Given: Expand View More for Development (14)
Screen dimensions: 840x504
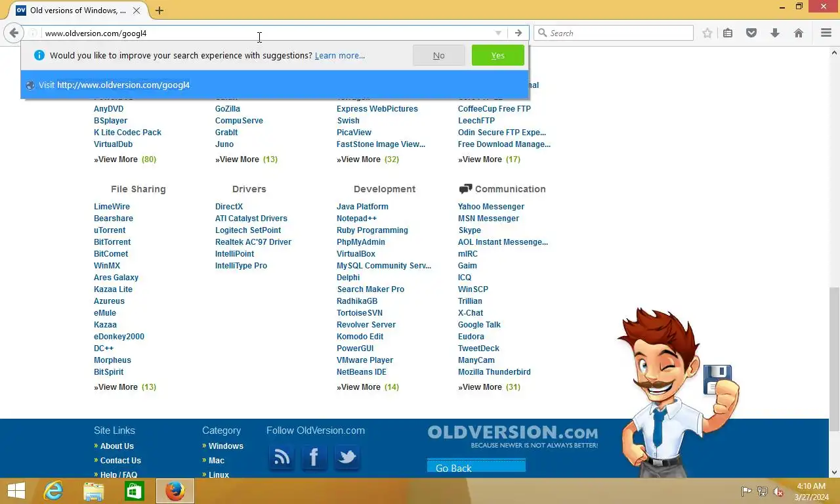Looking at the screenshot, I should 367,387.
